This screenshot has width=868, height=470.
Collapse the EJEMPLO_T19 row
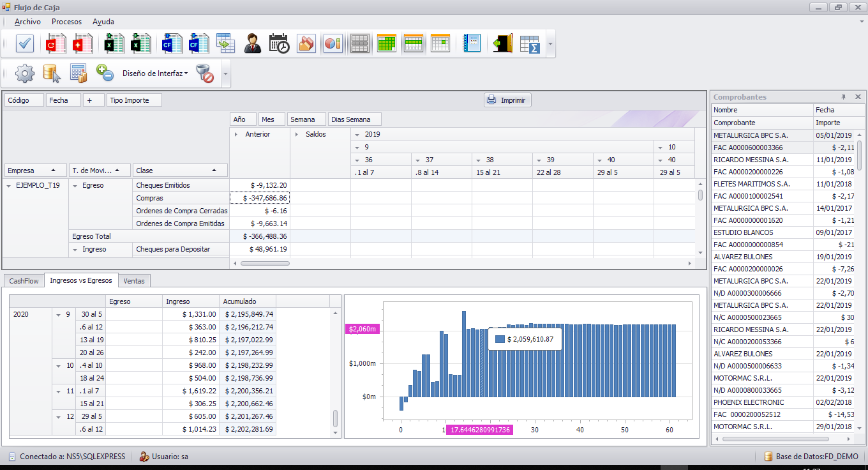9,186
